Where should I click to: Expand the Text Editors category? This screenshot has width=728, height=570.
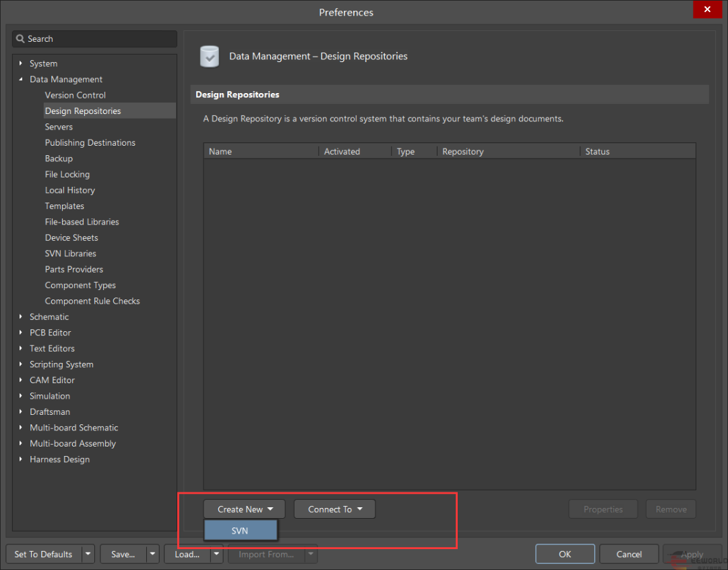click(20, 348)
